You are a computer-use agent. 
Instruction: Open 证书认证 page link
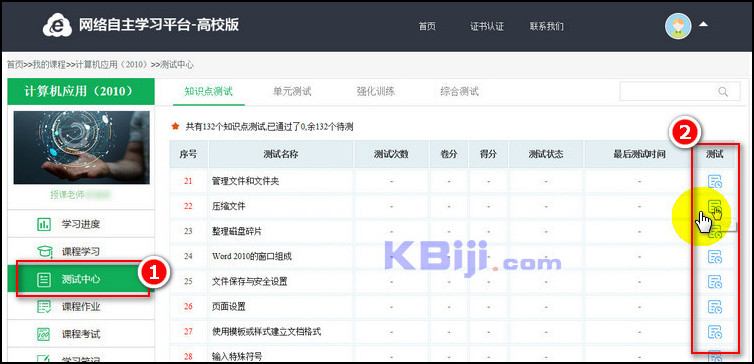(x=487, y=26)
